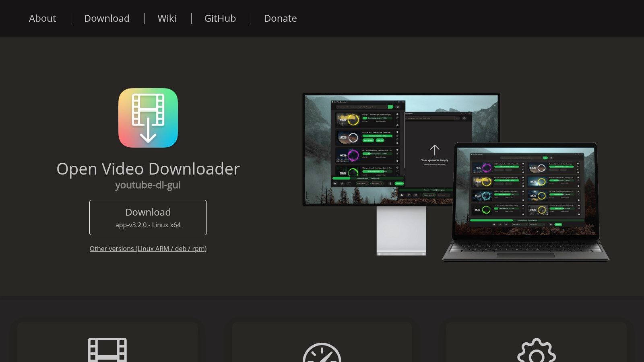
Task: Go to Download in the top navigation
Action: pyautogui.click(x=107, y=19)
